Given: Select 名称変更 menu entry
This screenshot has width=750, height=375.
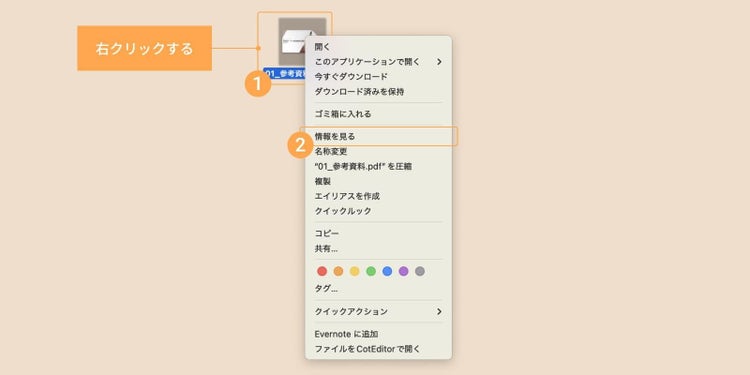Looking at the screenshot, I should 378,152.
